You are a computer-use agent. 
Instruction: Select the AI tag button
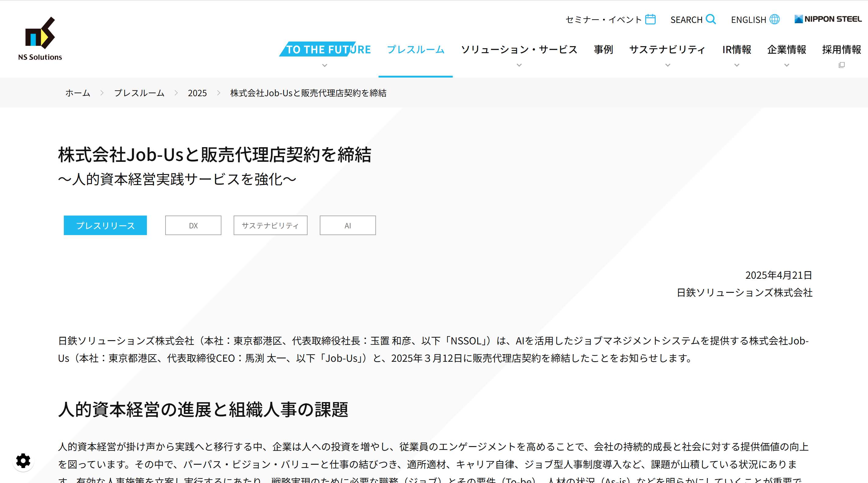pyautogui.click(x=347, y=225)
